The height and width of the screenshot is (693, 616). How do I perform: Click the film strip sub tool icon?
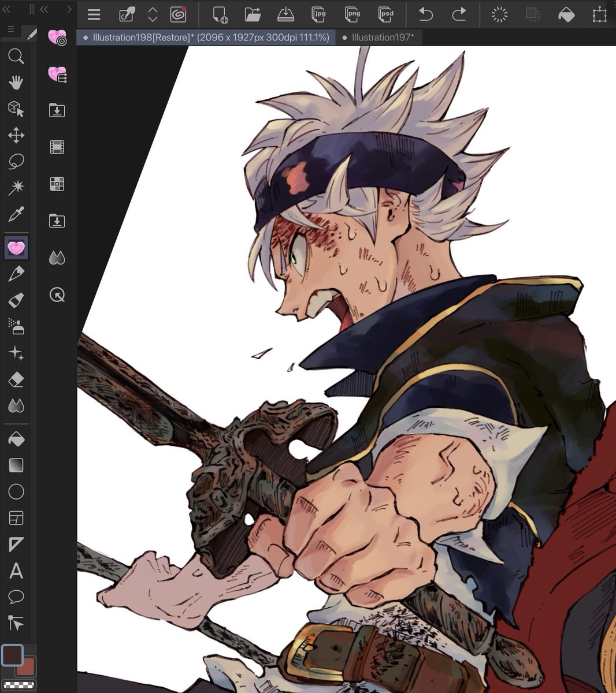[57, 147]
